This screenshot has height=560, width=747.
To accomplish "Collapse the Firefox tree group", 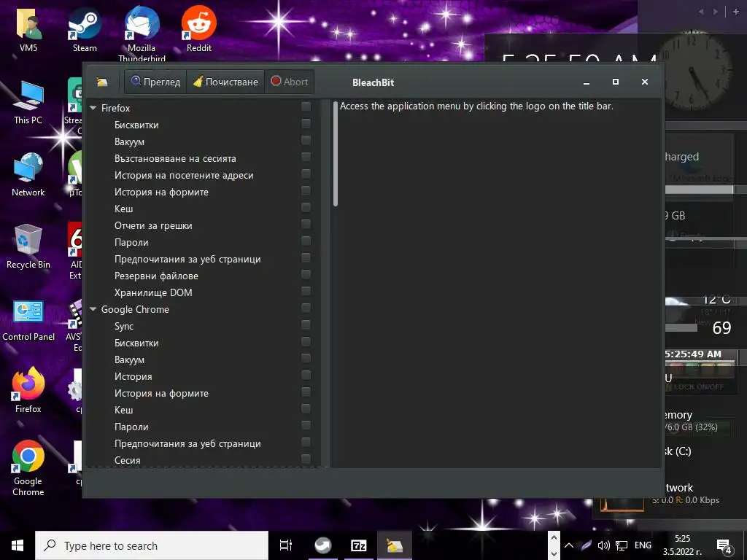I will pyautogui.click(x=93, y=108).
